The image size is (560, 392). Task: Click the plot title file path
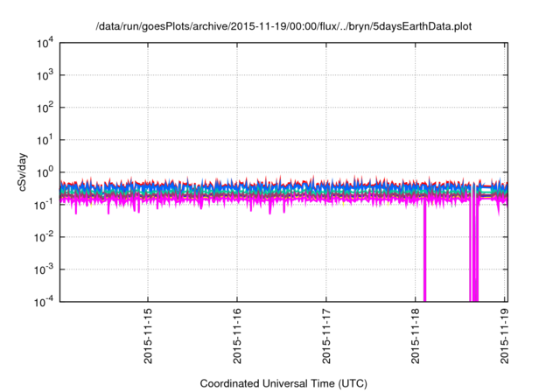coord(283,27)
